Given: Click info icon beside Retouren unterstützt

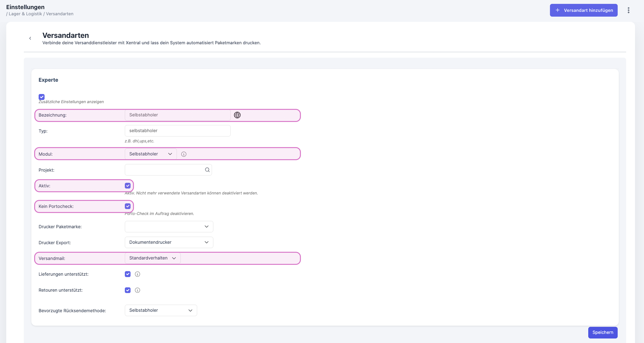Looking at the screenshot, I should 137,290.
